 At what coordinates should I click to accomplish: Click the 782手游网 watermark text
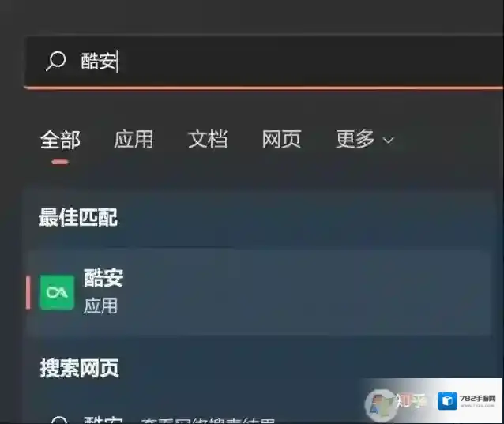(x=478, y=399)
